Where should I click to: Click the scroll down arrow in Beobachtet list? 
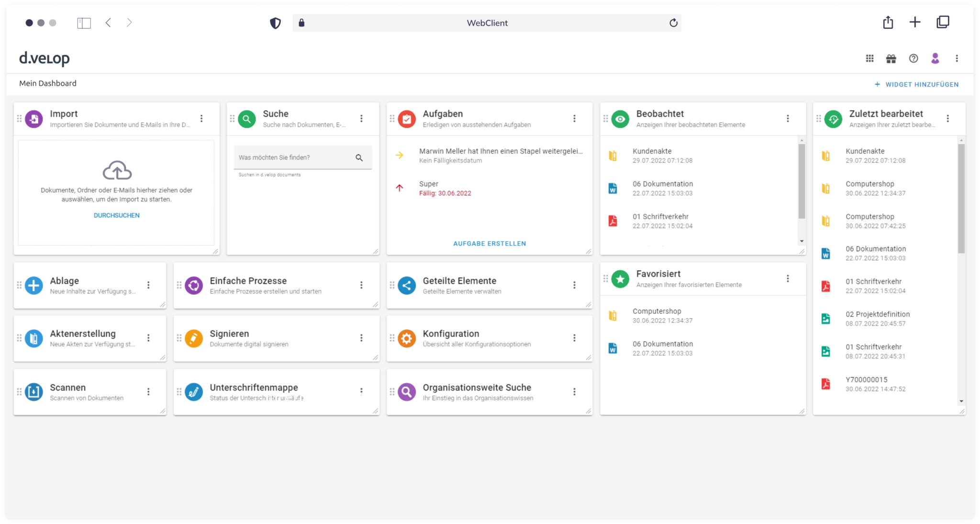[x=802, y=241]
